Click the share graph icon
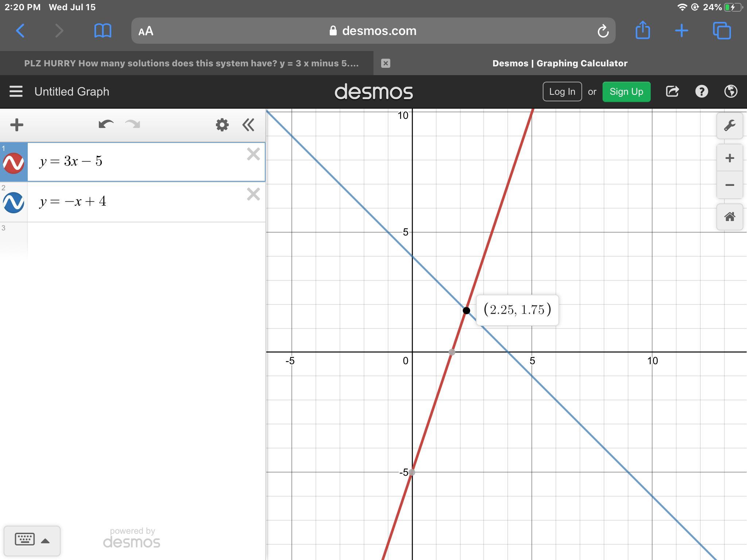747x560 pixels. tap(672, 92)
